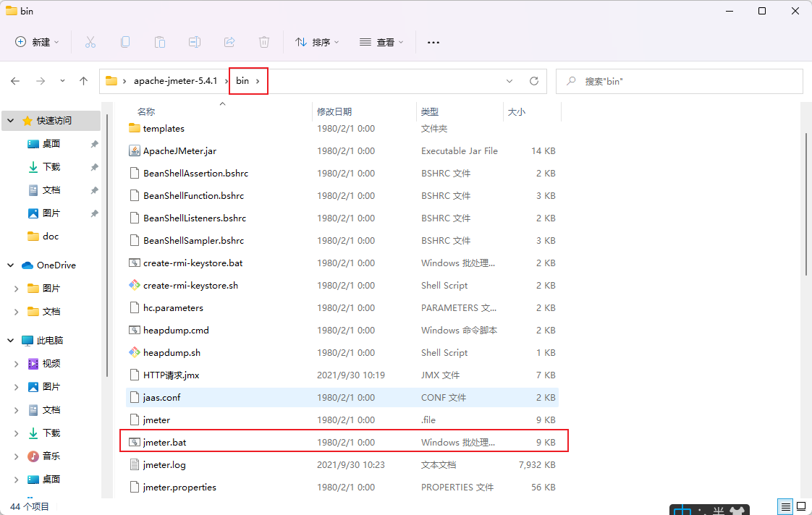
Task: Click the 视频 video icon in sidebar
Action: point(33,363)
